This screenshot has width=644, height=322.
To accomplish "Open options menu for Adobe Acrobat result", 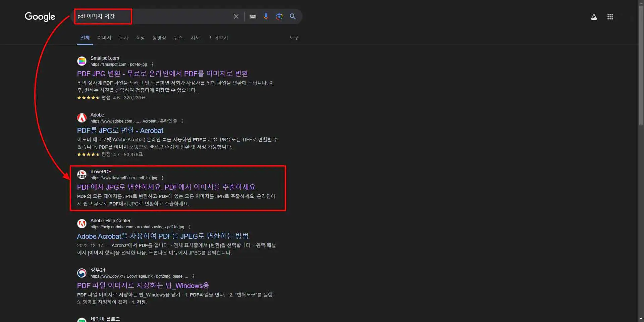I will [x=182, y=121].
